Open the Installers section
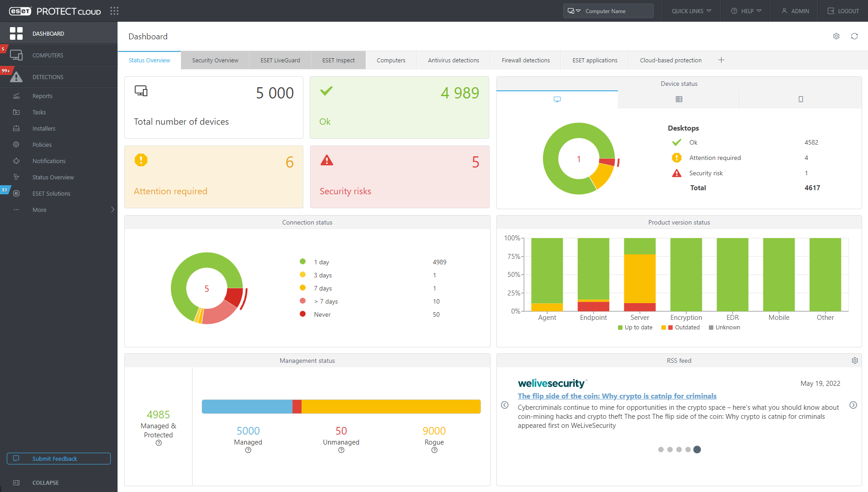 coord(44,128)
